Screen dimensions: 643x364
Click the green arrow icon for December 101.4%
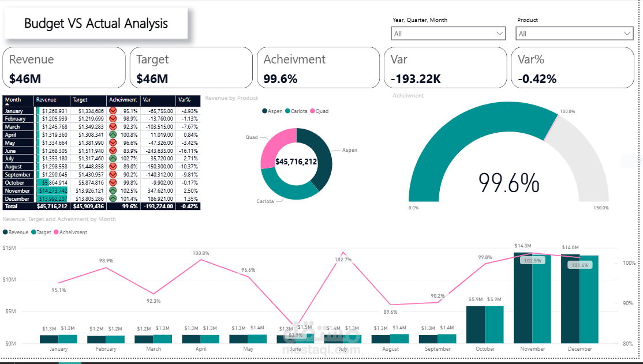pos(113,198)
